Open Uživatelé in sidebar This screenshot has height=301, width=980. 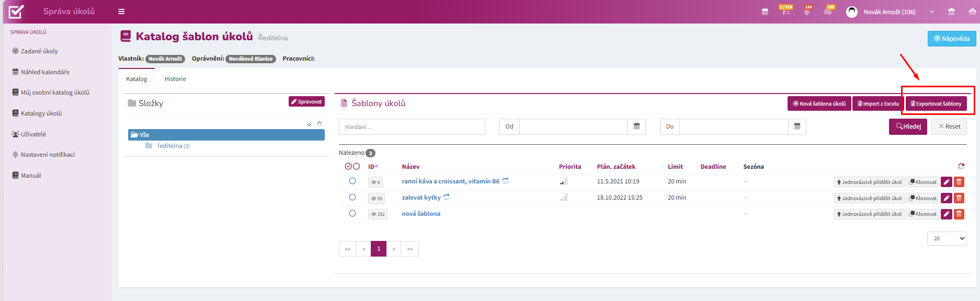(x=33, y=134)
